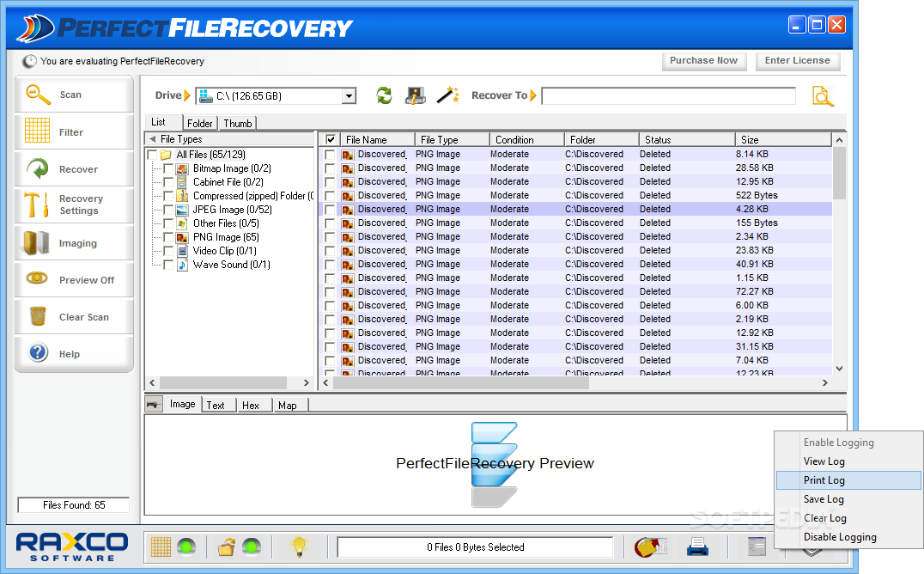Collapse the File Types header arrow
Image resolution: width=924 pixels, height=574 pixels.
pyautogui.click(x=153, y=139)
